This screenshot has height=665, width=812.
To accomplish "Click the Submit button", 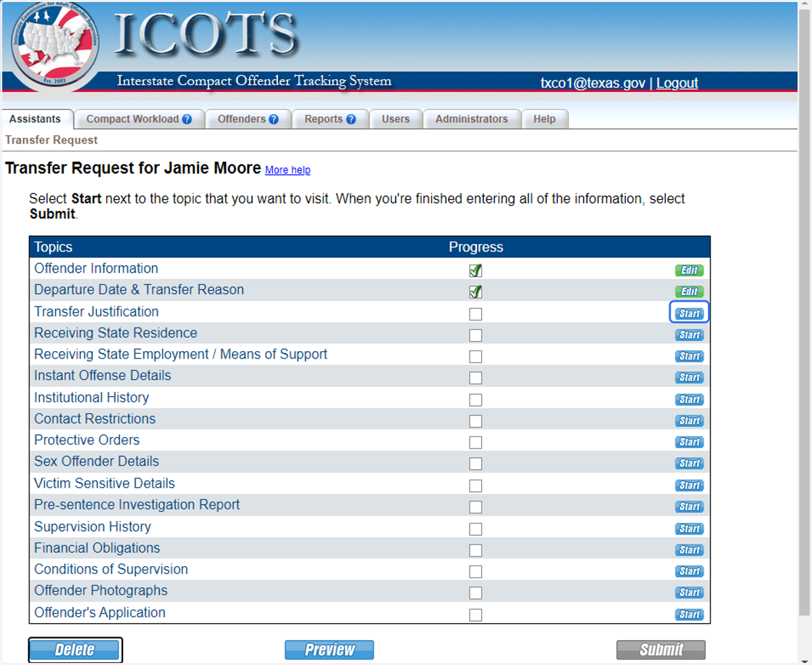I will pyautogui.click(x=661, y=650).
